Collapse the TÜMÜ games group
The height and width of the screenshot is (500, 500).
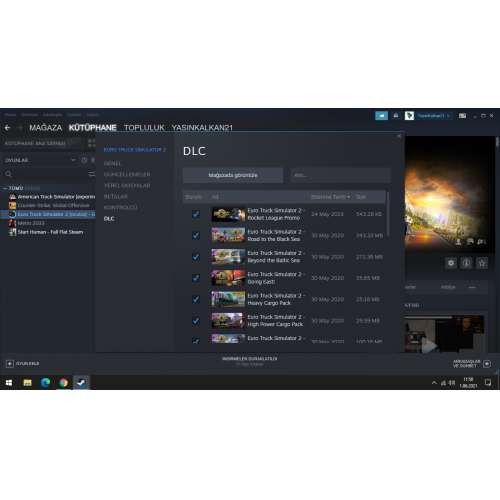(x=5, y=188)
